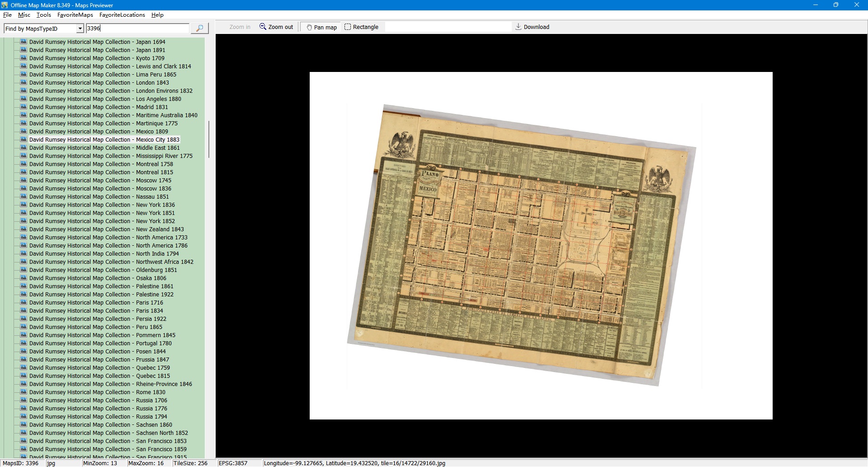Click the Zoom out magnifier icon
Viewport: 868px width, 467px height.
[x=263, y=27]
